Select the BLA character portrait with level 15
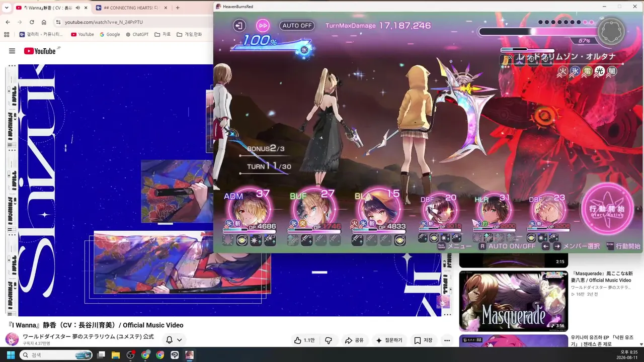The height and width of the screenshot is (362, 644). pos(378,210)
